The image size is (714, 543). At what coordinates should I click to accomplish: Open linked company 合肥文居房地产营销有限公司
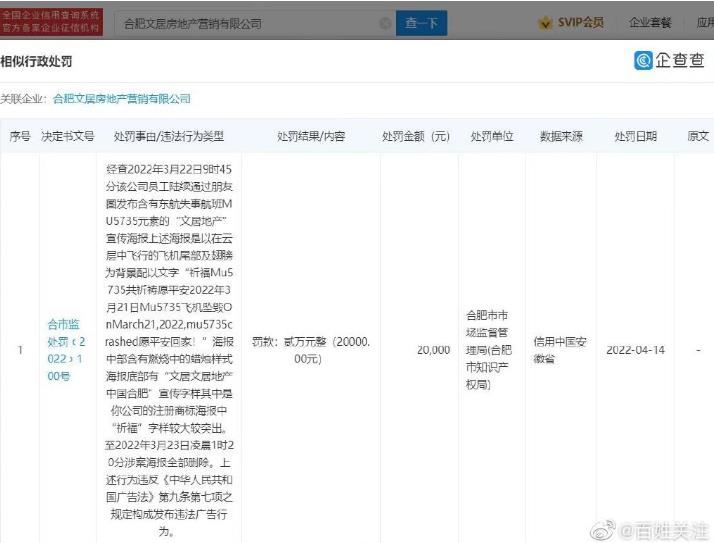coord(122,98)
